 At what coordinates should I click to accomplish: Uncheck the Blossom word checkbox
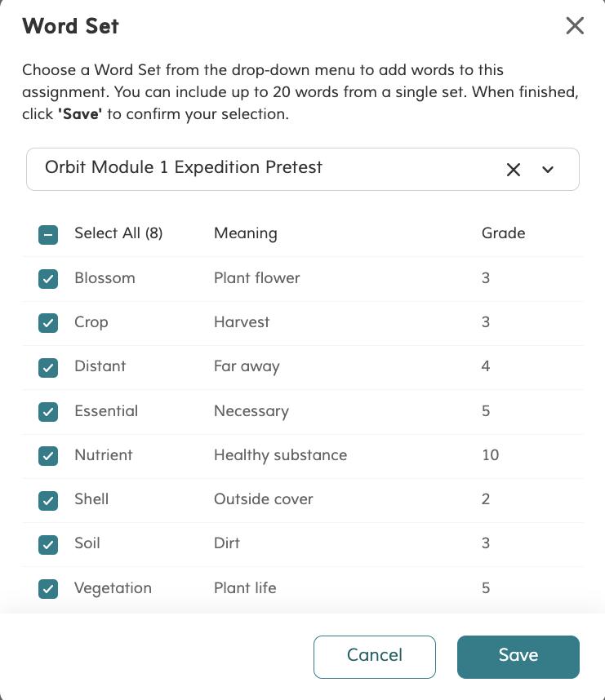(x=48, y=279)
